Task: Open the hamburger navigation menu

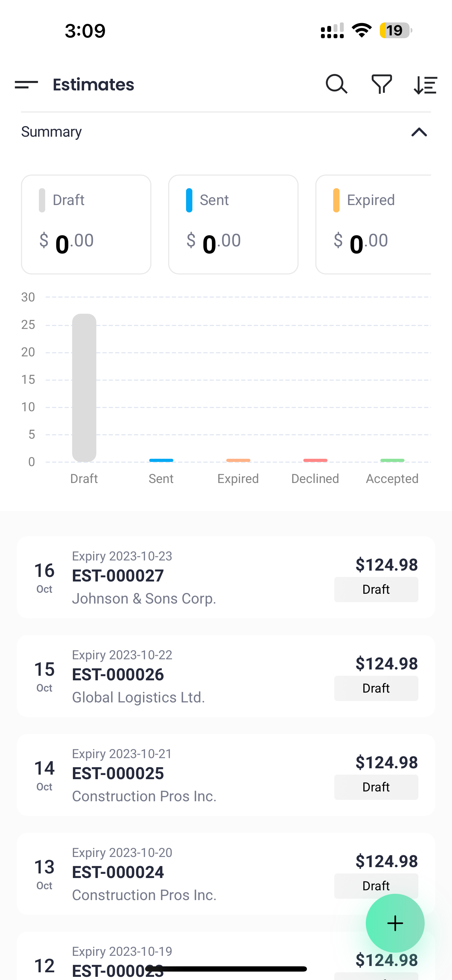Action: (26, 84)
